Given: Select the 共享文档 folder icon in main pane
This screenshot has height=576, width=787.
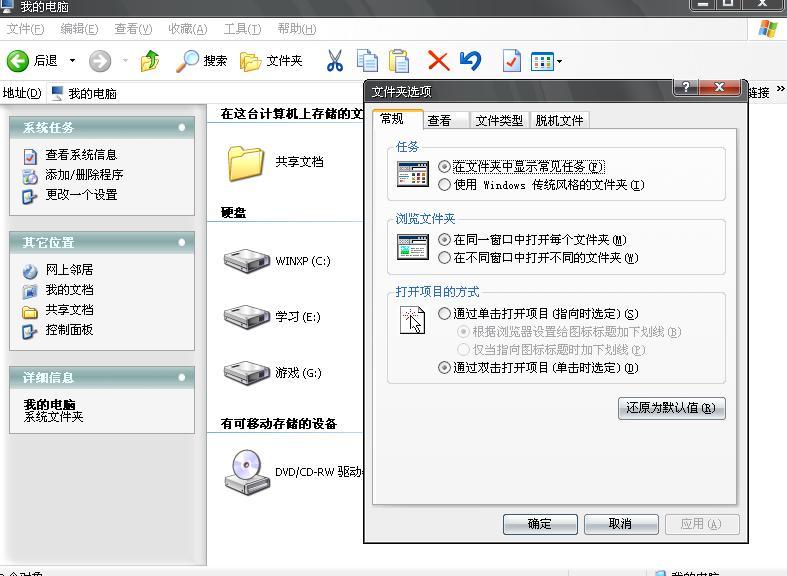Looking at the screenshot, I should 245,163.
